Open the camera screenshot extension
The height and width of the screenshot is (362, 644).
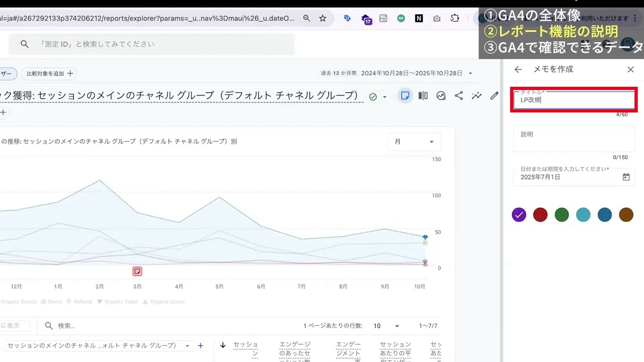(437, 18)
